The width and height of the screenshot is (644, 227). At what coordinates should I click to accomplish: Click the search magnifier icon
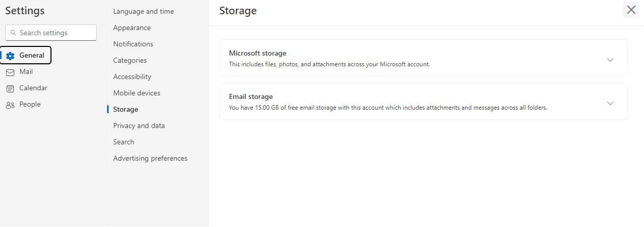point(13,33)
